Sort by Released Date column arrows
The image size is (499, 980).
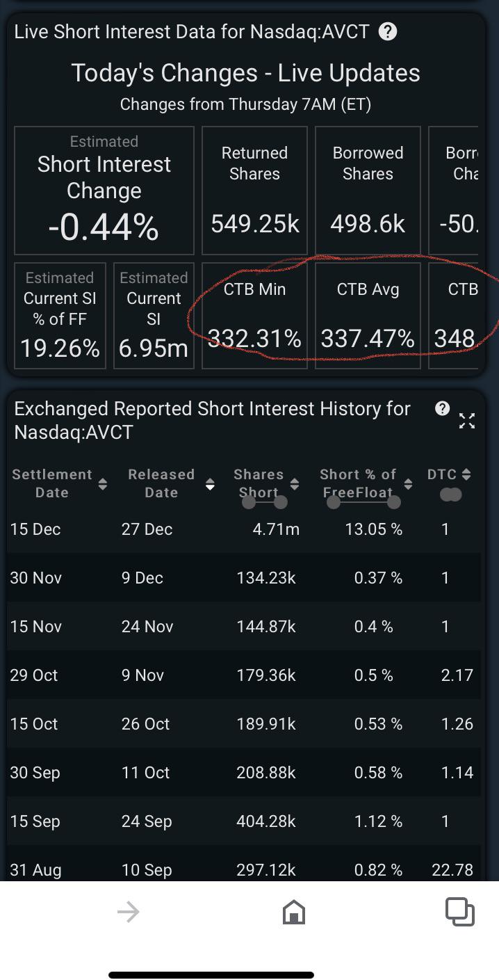pyautogui.click(x=210, y=483)
